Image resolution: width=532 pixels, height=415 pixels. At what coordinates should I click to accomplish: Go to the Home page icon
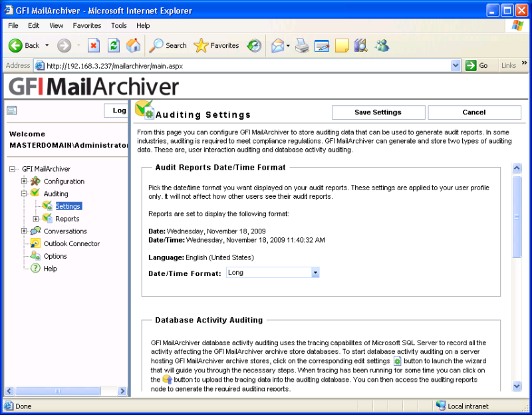134,45
